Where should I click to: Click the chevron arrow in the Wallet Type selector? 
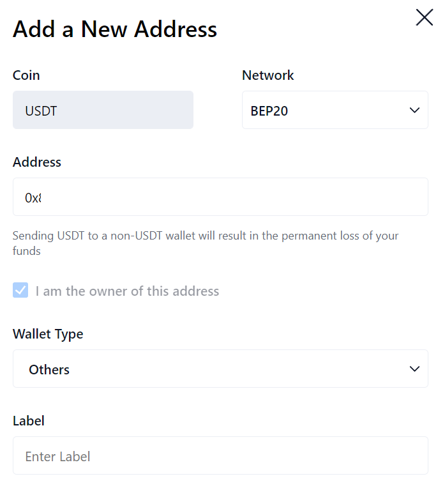[414, 369]
